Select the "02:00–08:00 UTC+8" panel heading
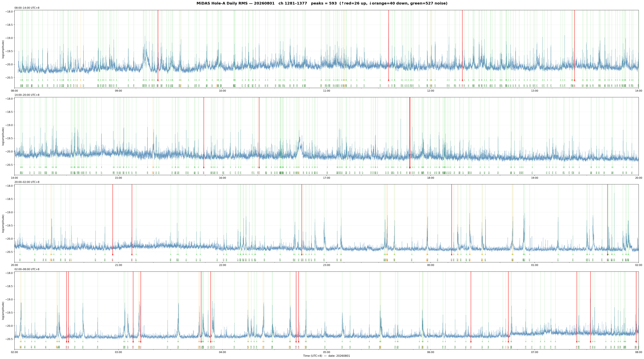Image resolution: width=644 pixels, height=359 pixels. (27, 269)
